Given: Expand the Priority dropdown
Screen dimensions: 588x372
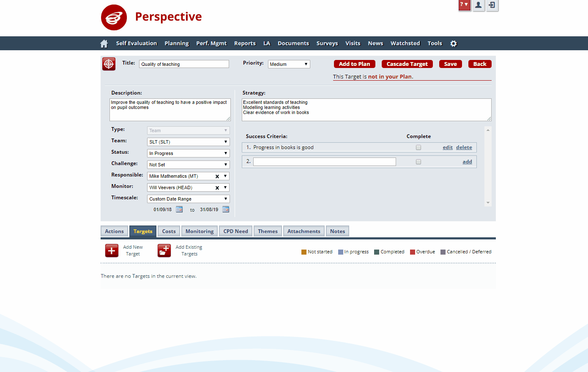Looking at the screenshot, I should point(289,64).
